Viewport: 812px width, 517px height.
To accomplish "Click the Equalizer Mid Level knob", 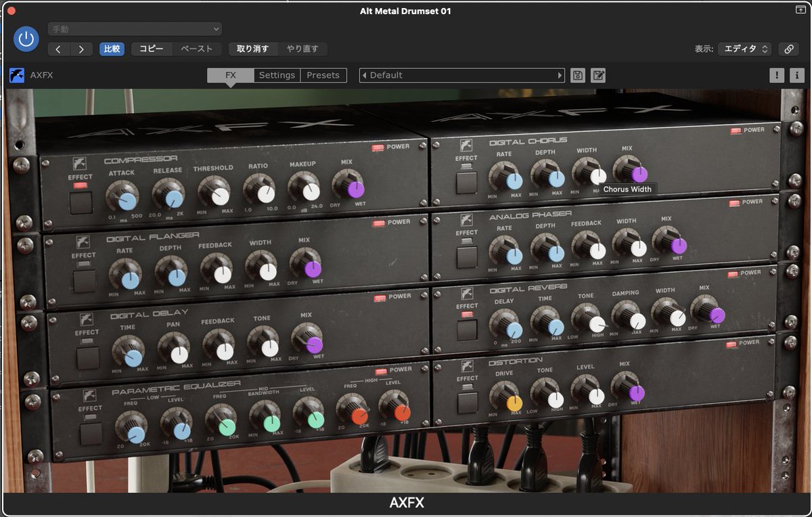I will tap(309, 414).
